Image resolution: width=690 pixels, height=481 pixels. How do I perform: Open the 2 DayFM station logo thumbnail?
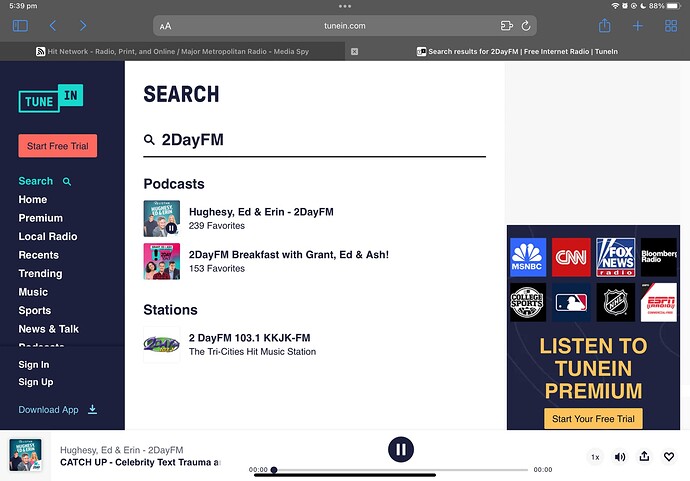tap(161, 345)
